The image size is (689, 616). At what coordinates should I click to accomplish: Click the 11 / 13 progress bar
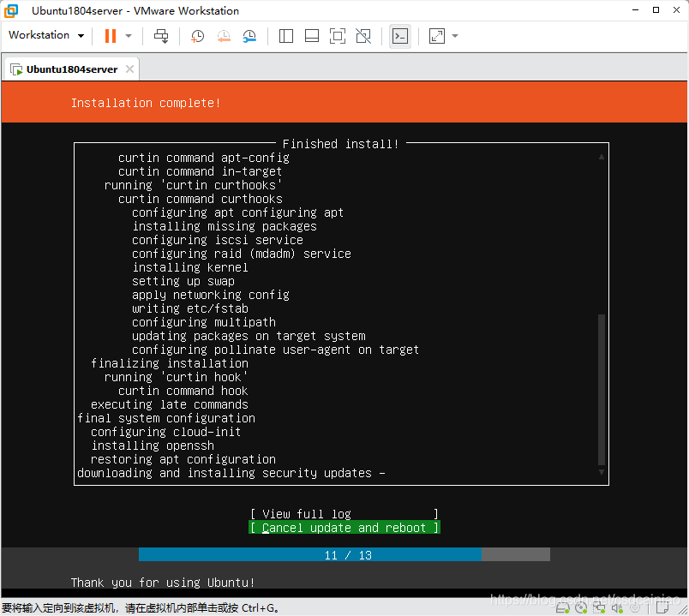[x=344, y=554]
